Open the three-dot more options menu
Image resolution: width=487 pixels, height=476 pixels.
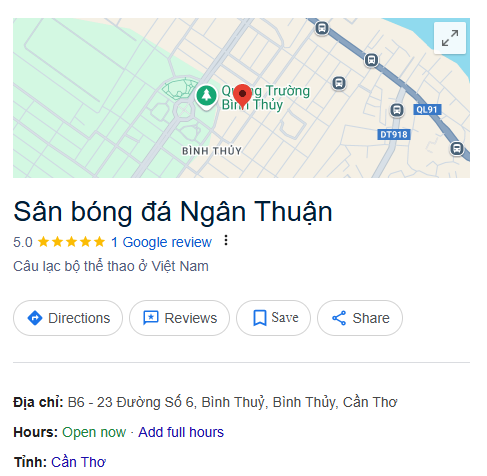(x=226, y=240)
